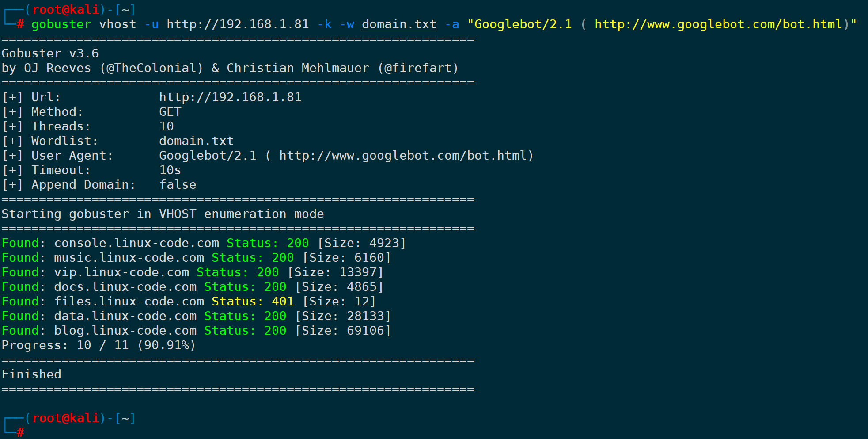Screen dimensions: 868x439
Task: Click the Finished message
Action: 31,374
